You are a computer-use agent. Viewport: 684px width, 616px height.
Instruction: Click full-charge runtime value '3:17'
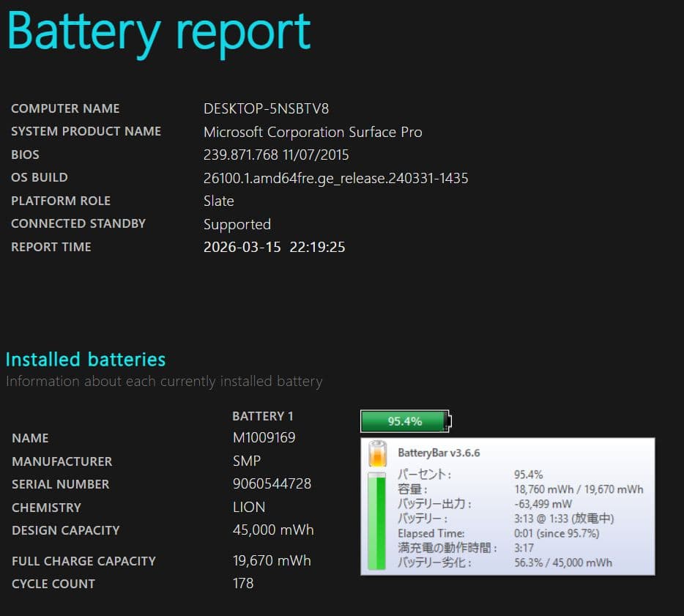524,547
